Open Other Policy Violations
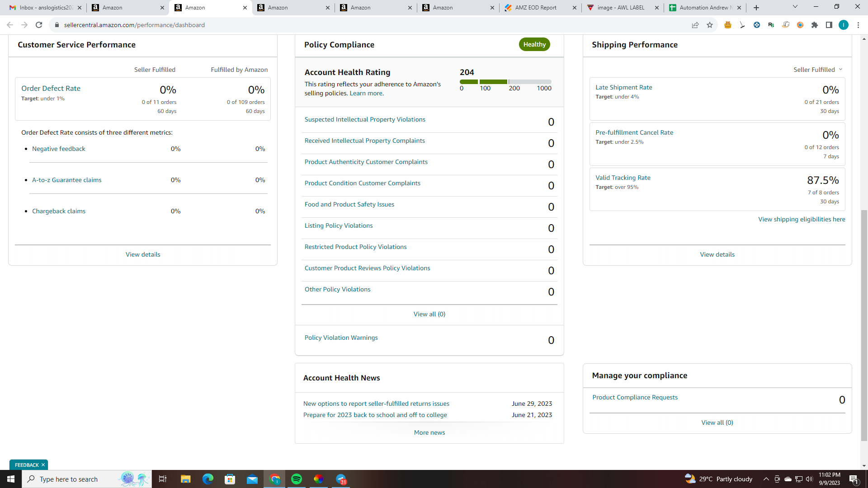Screen dimensions: 868x488 (338, 289)
